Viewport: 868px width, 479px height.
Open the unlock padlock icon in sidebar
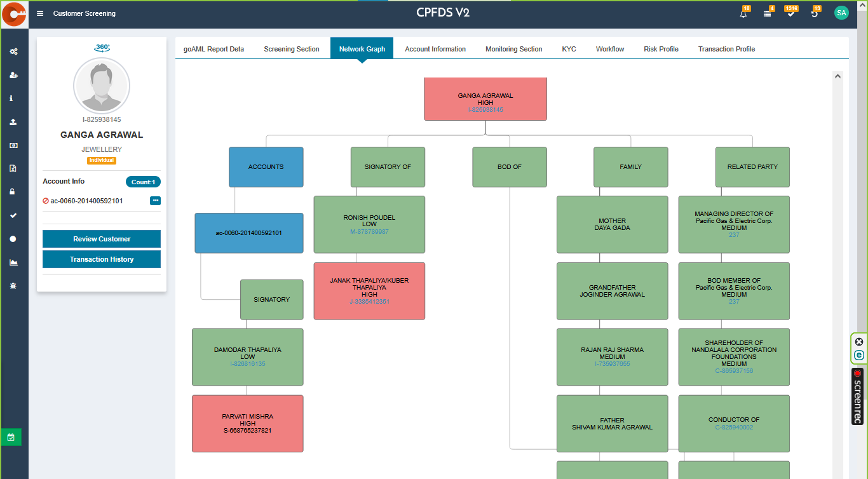13,192
